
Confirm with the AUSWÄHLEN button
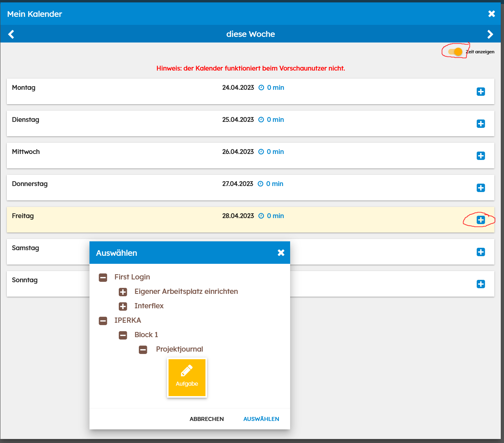click(261, 419)
